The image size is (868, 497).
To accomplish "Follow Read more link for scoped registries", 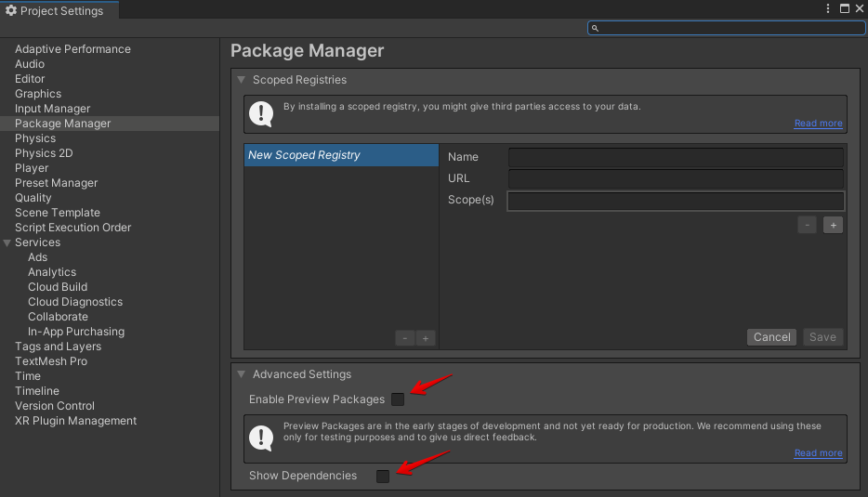I will pos(818,124).
